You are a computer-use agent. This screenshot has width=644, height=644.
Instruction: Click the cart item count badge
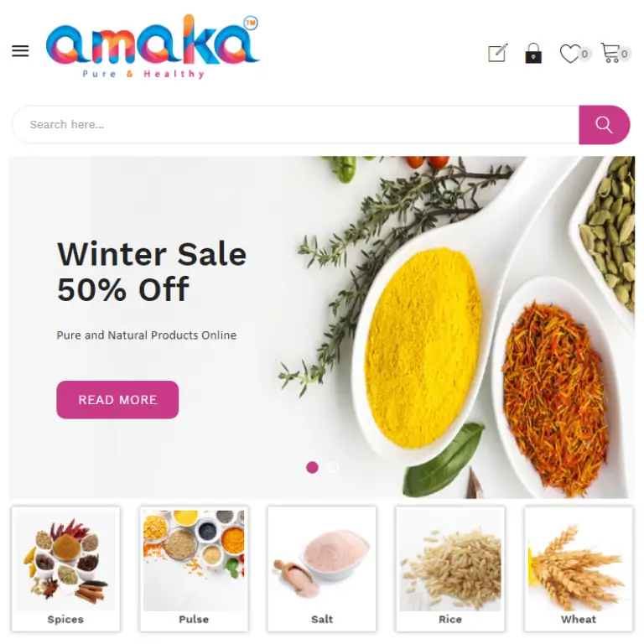pos(624,54)
